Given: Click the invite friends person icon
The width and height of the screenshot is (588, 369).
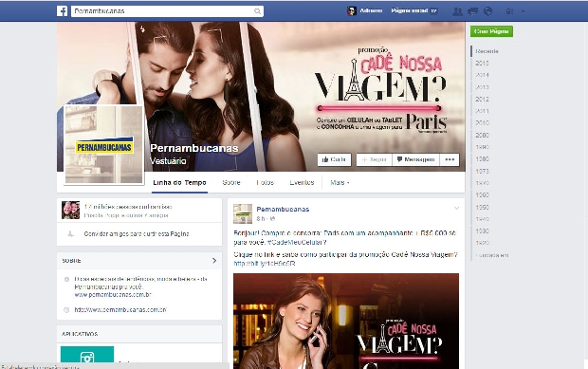Looking at the screenshot, I should click(x=70, y=234).
